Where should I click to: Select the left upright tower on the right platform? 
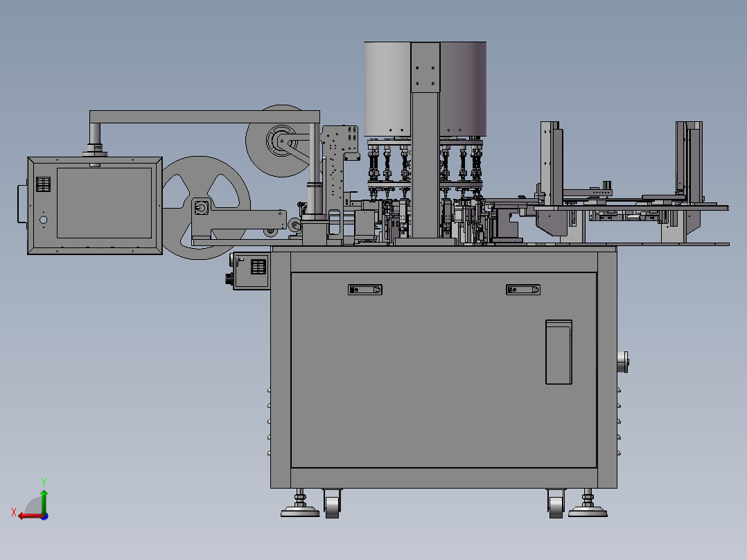tap(551, 164)
